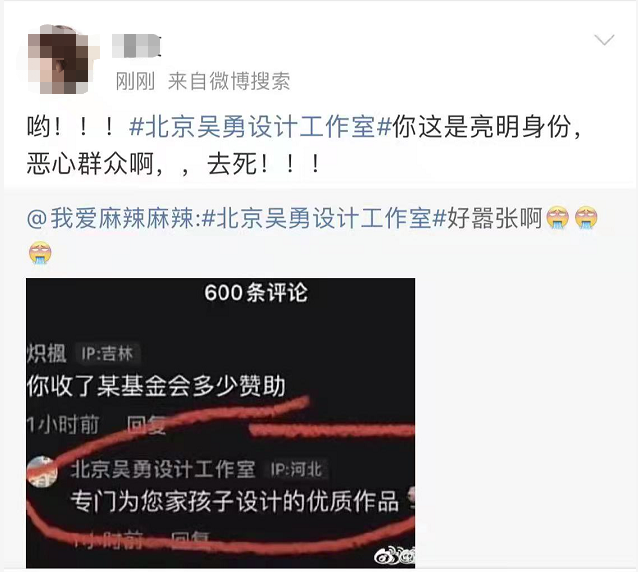638x572 pixels.
Task: Tap the IP:河北 location tag
Action: (297, 469)
